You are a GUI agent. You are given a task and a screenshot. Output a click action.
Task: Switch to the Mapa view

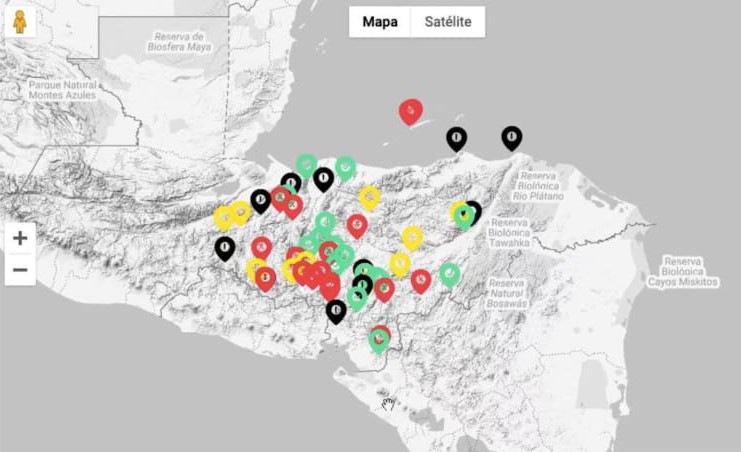(380, 22)
